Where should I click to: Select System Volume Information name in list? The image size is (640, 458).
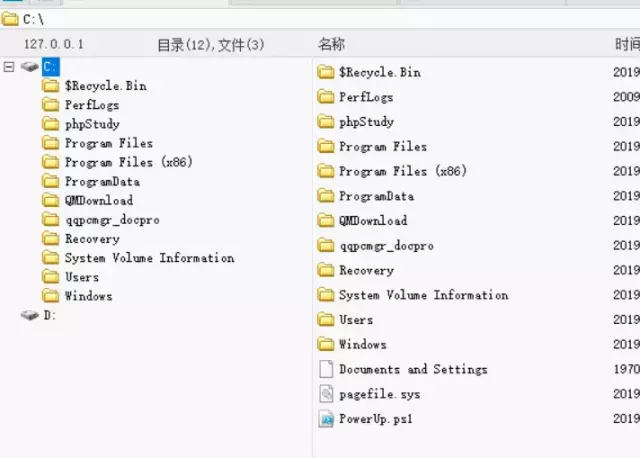coord(424,295)
